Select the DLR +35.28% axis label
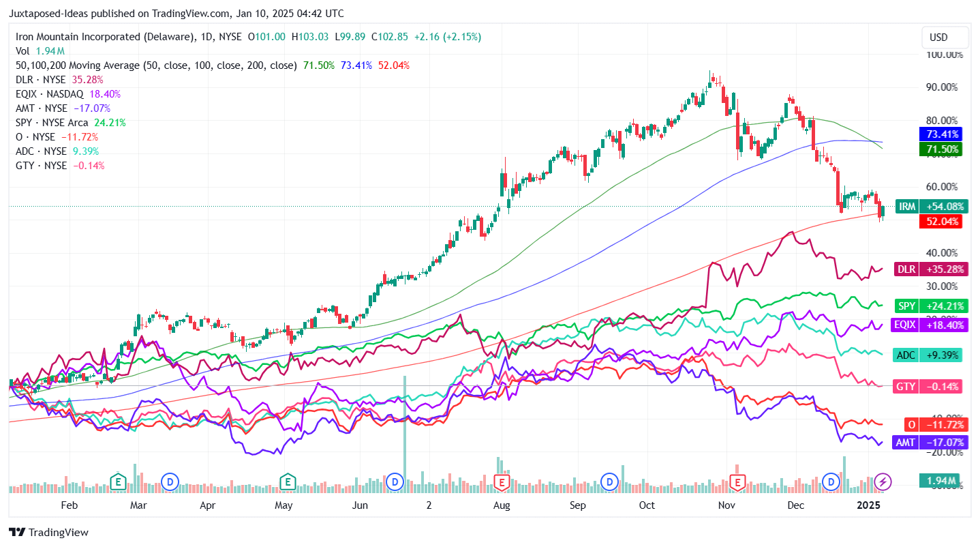 click(x=931, y=269)
